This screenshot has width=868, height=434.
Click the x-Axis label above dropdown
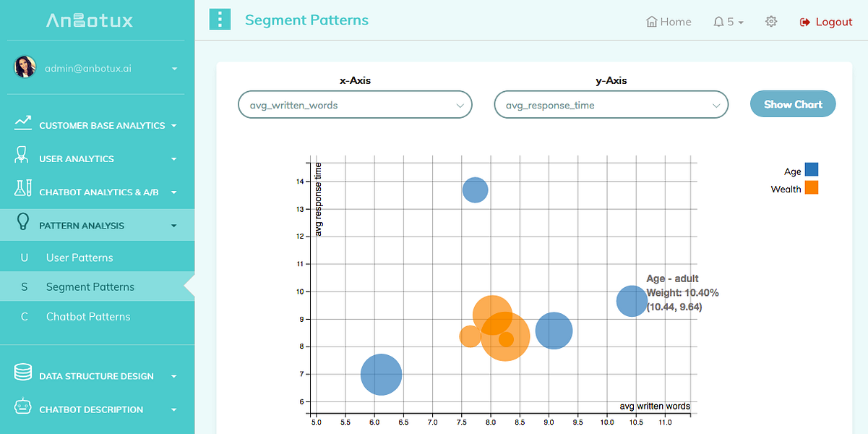pos(355,80)
